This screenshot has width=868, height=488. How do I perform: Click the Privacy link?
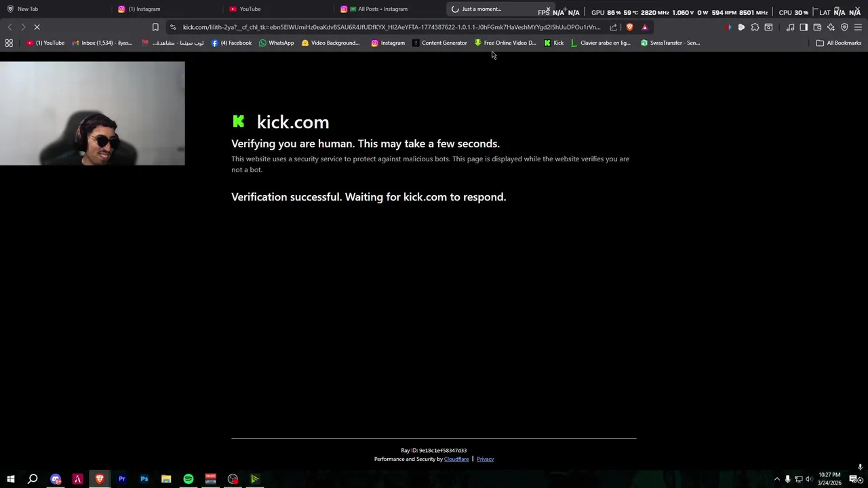coord(485,459)
